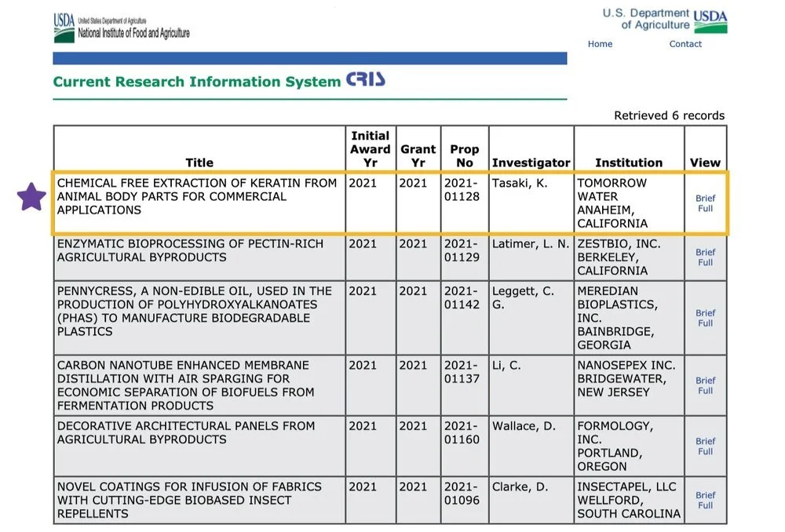Open the Contact link
The height and width of the screenshot is (532, 785).
[x=685, y=44]
